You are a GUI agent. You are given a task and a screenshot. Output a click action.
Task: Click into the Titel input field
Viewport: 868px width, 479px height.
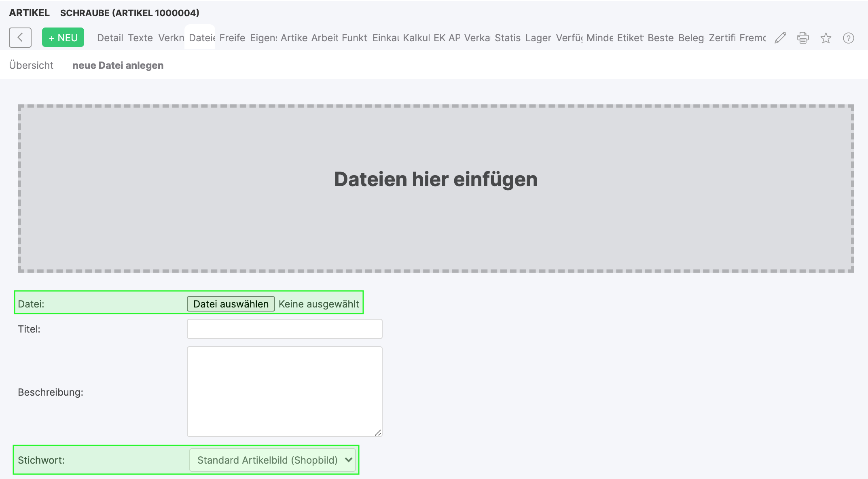point(284,329)
